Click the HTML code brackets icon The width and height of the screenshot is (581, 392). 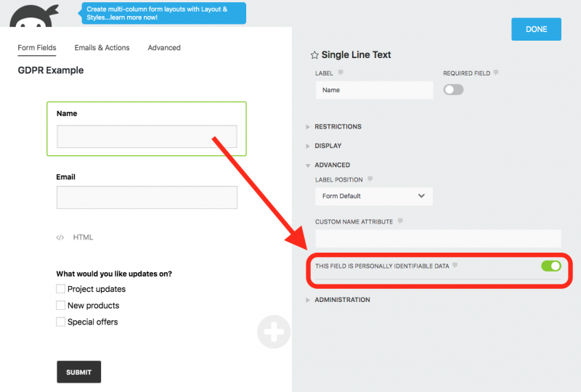[x=60, y=237]
